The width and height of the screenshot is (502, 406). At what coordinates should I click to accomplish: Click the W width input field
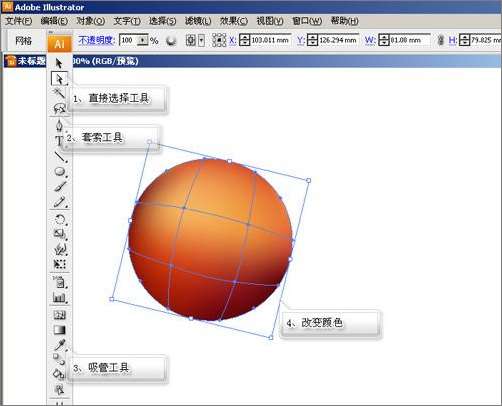(x=410, y=40)
